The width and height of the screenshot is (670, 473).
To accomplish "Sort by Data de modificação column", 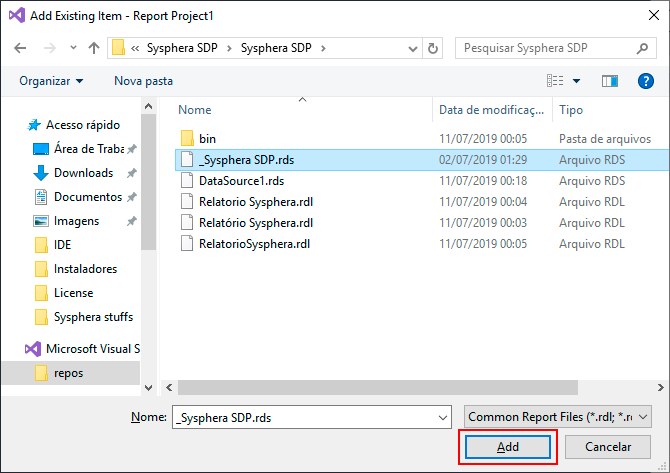I will click(491, 110).
